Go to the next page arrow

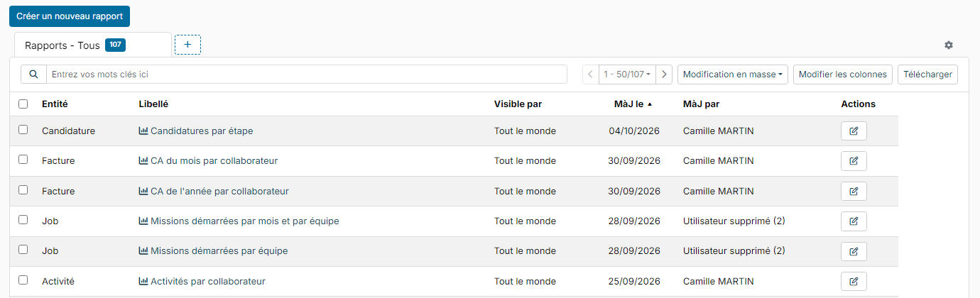[664, 74]
